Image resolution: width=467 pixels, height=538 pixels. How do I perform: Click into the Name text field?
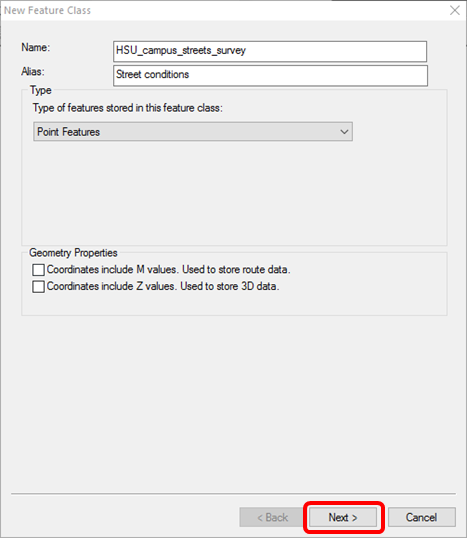(x=270, y=51)
